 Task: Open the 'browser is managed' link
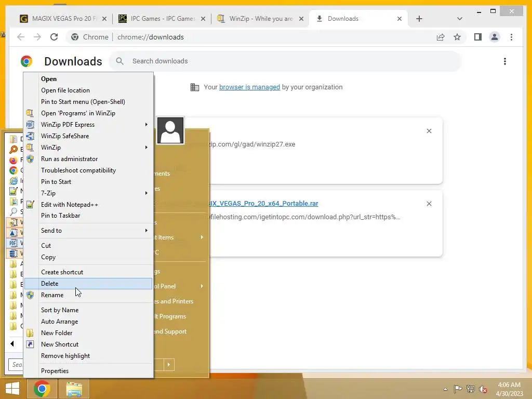pos(249,87)
